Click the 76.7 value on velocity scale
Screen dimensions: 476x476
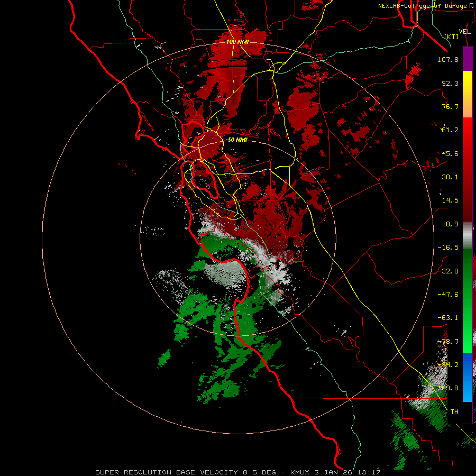click(450, 106)
